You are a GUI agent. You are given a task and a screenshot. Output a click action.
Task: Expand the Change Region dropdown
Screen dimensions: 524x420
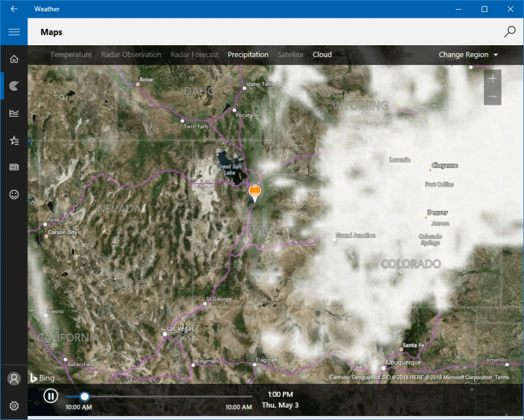click(x=468, y=54)
